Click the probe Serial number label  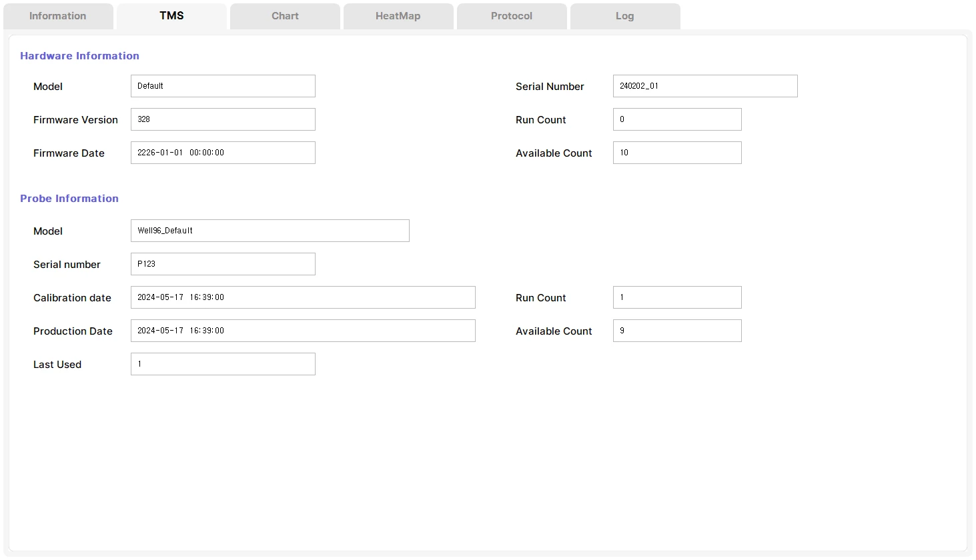point(67,265)
